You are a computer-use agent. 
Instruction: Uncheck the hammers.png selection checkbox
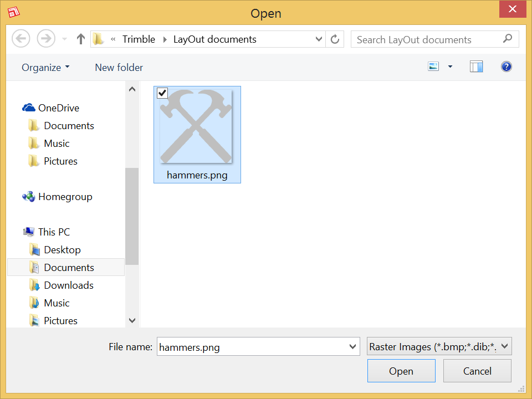pos(162,93)
